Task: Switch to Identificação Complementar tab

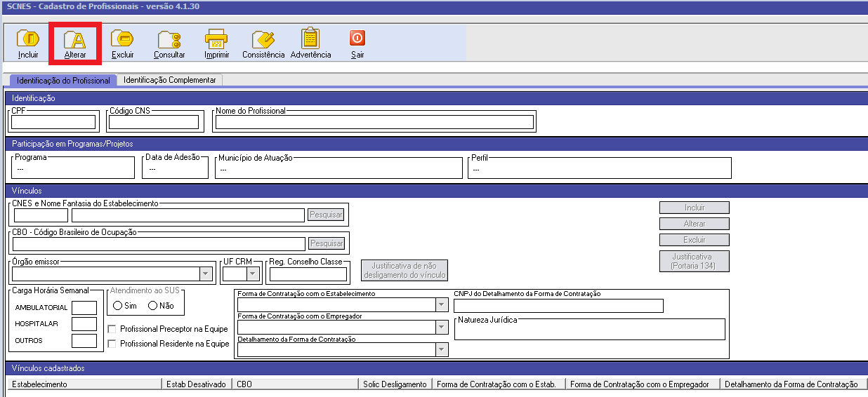Action: 170,80
